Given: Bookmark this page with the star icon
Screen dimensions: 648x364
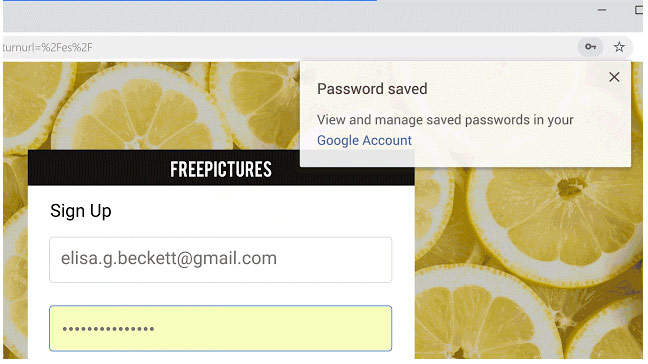Looking at the screenshot, I should 619,47.
